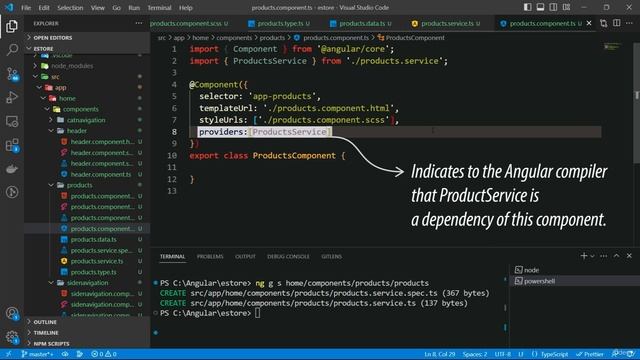Viewport: 640px width, 360px height.
Task: Expand the NPM Scripts section
Action: pos(51,344)
